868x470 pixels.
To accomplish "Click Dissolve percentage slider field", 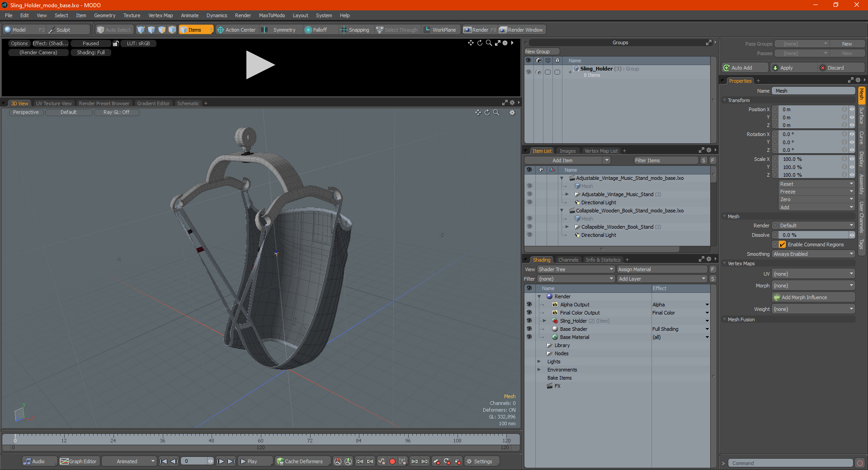I will tap(813, 235).
